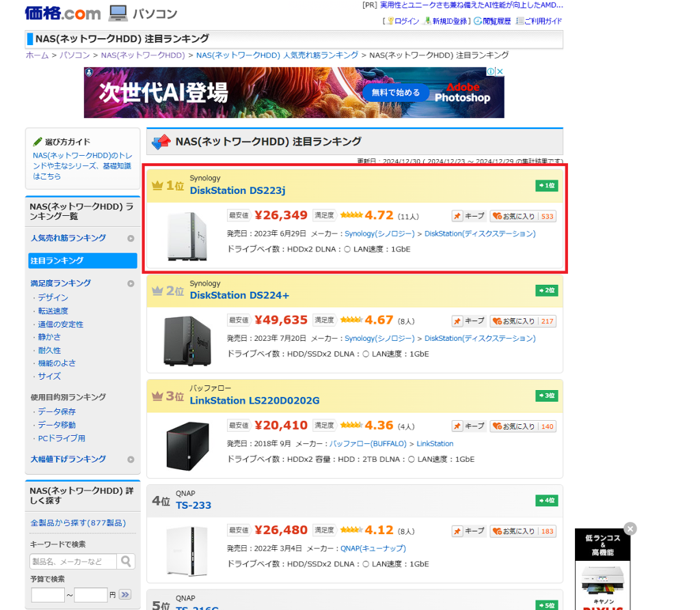700x610 pixels.
Task: Click the Kakaku.com logo
Action: [62, 13]
